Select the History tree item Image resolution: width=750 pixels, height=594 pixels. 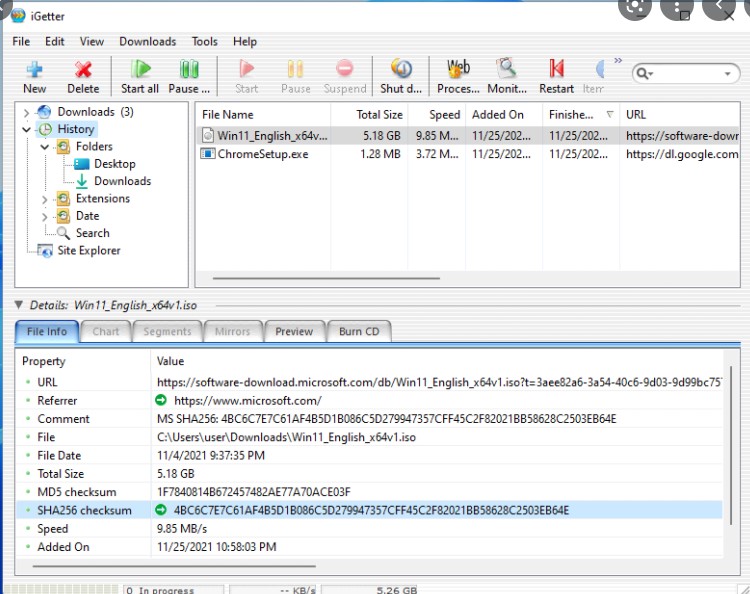coord(76,129)
